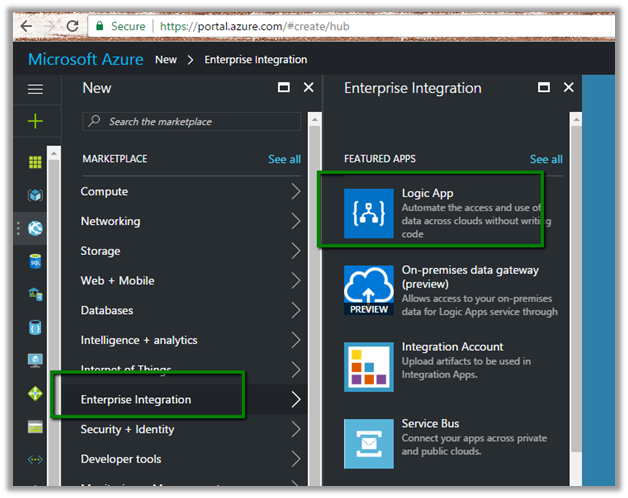Click the Search the marketplace field
The height and width of the screenshot is (498, 628).
192,121
